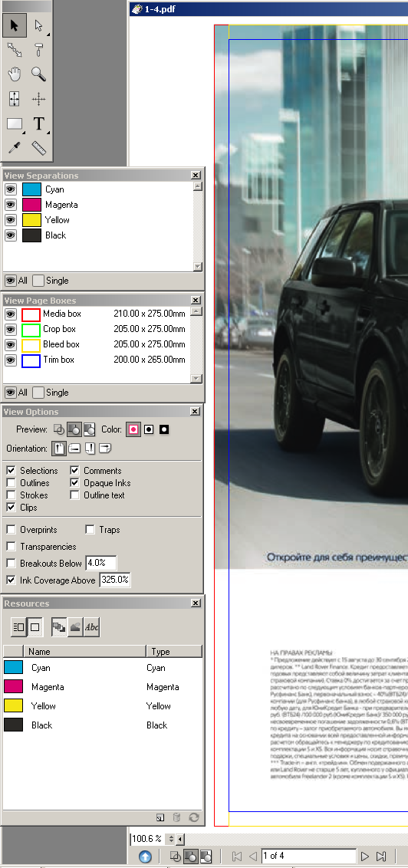Viewport: 408px width, 868px height.
Task: Select the Ruler measure tool
Action: pos(39,148)
